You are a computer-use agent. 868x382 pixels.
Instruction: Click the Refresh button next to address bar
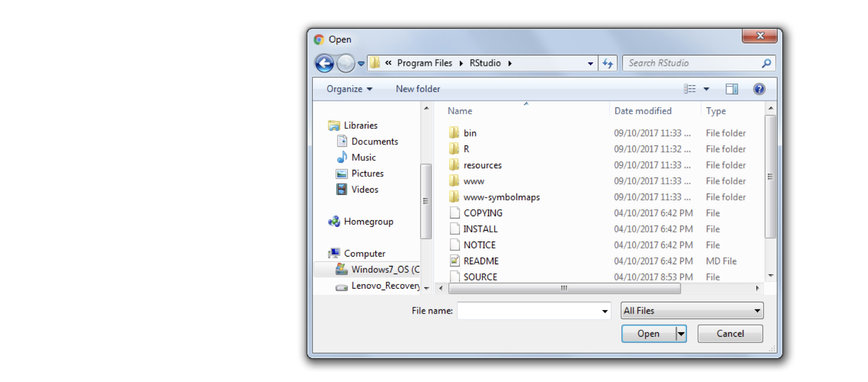tap(608, 63)
